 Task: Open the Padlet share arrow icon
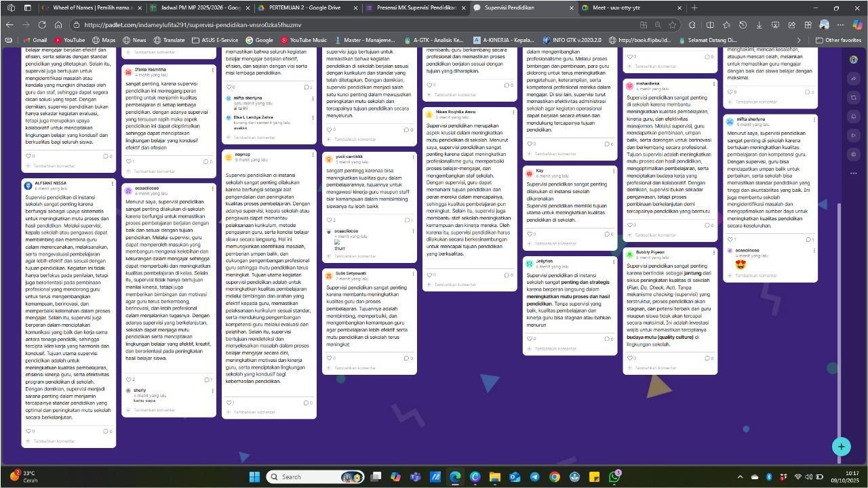click(x=854, y=79)
